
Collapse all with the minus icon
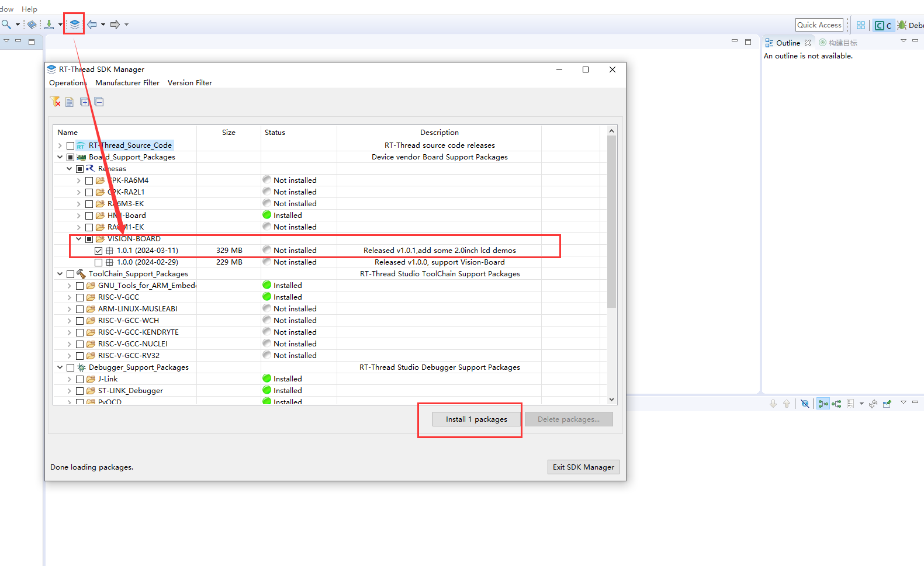(x=99, y=102)
